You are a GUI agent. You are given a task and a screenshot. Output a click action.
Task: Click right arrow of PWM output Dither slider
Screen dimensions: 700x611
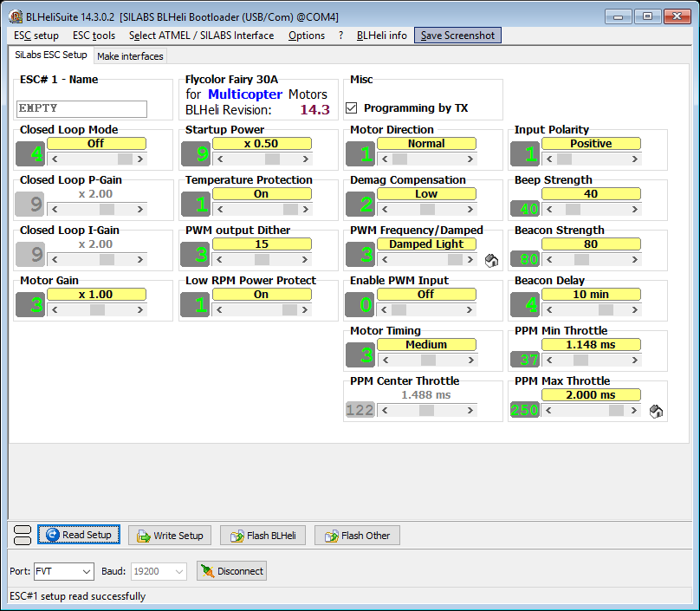tap(305, 259)
